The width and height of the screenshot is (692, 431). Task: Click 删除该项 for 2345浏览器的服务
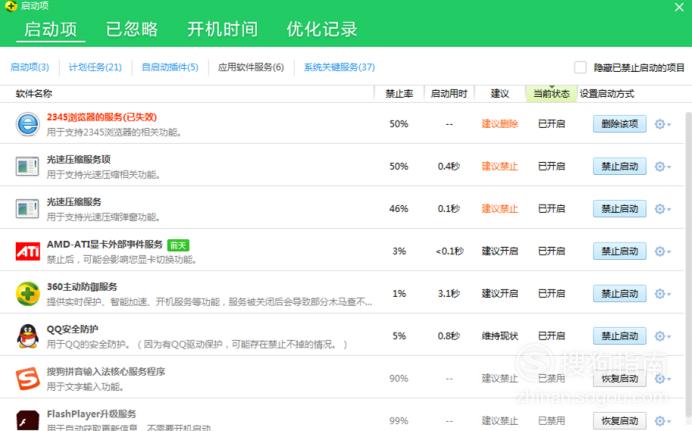[x=620, y=124]
